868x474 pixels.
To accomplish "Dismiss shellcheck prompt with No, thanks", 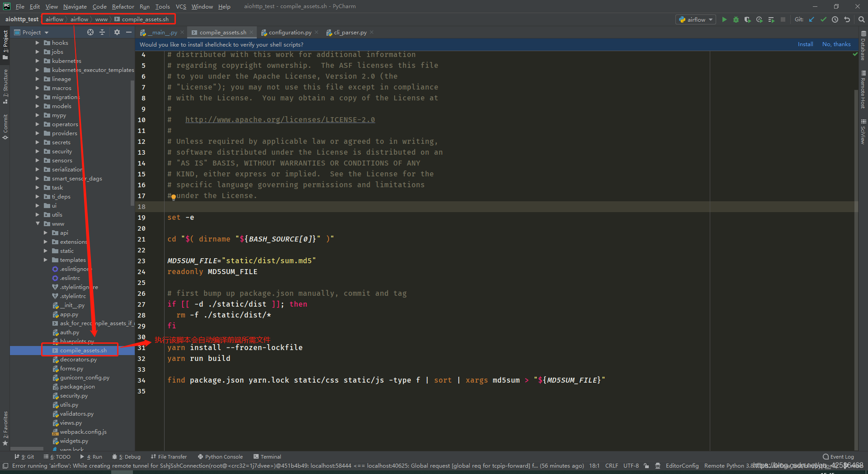I will [836, 44].
